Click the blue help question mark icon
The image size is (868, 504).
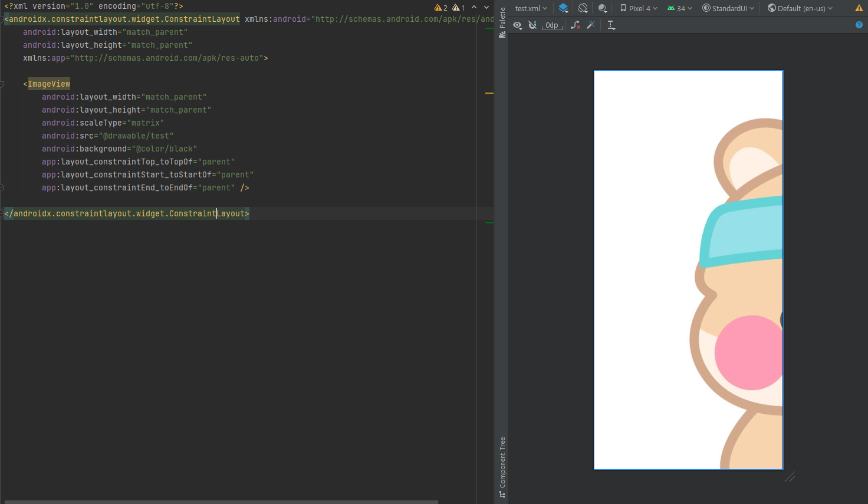point(859,25)
